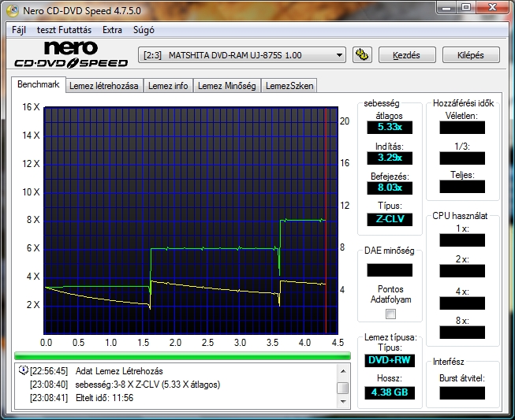Minimize the Nero CD-DVD Speed window

446,8
